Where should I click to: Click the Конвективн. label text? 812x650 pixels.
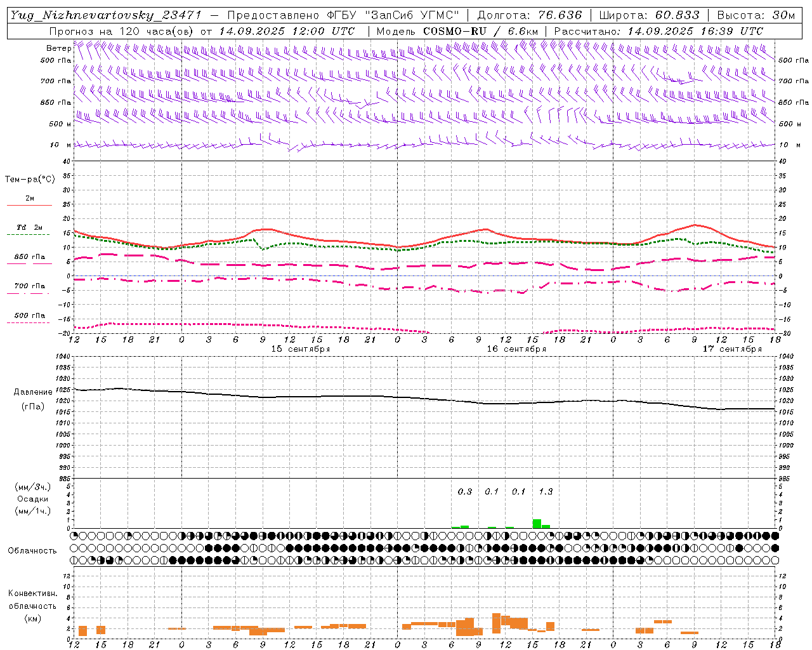point(32,594)
